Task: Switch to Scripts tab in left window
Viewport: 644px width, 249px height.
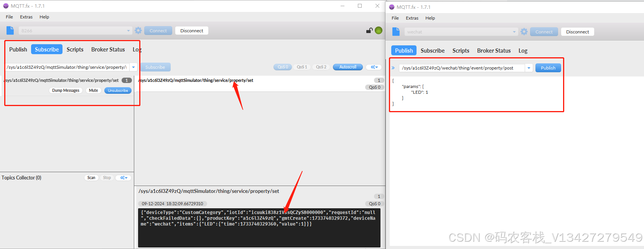Action: point(75,50)
